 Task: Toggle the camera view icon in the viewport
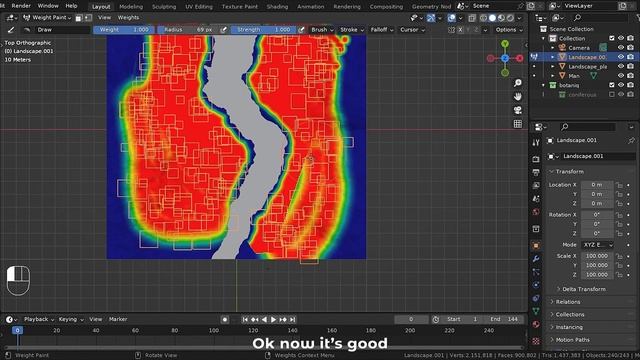point(518,110)
